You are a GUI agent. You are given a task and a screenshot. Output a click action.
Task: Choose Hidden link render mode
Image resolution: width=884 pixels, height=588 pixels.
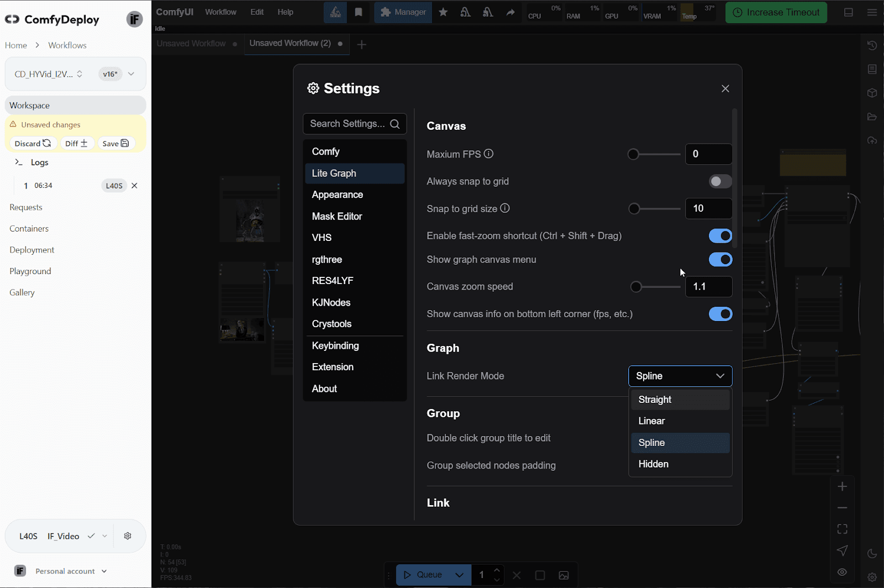680,464
